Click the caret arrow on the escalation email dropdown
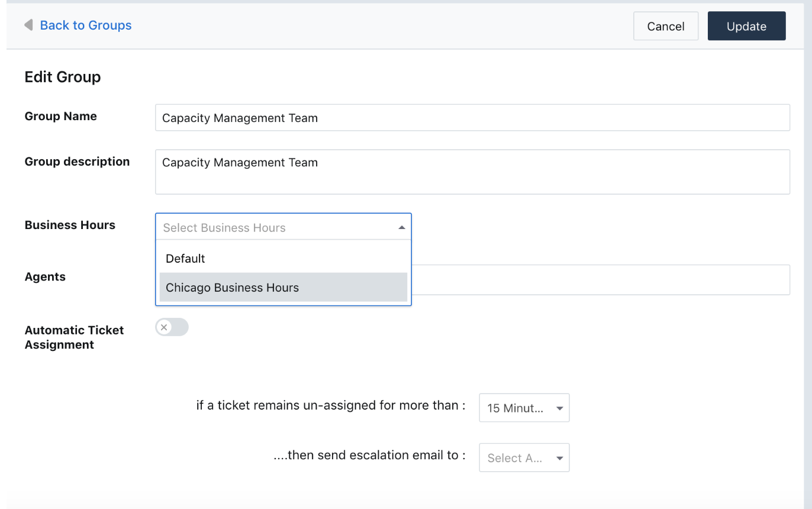 559,458
